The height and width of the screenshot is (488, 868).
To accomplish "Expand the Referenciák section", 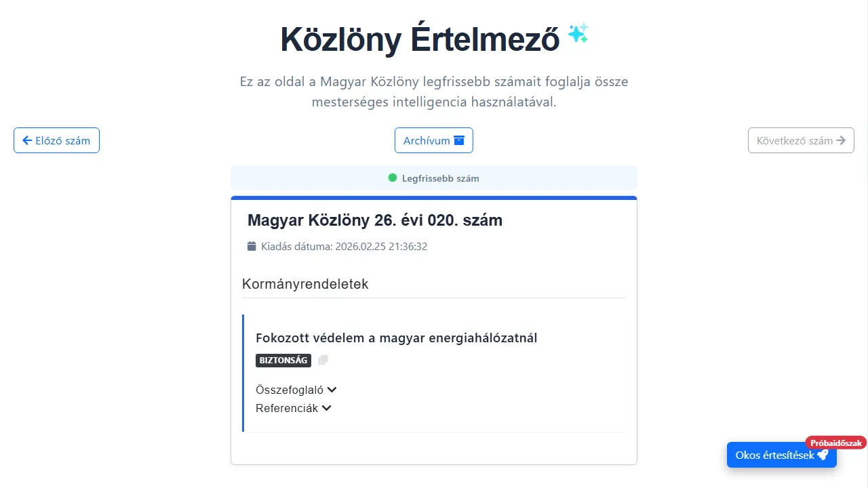I will coord(294,408).
